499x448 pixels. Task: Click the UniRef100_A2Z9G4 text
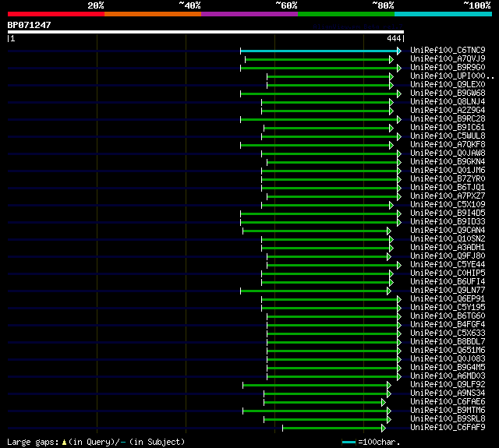click(x=448, y=111)
